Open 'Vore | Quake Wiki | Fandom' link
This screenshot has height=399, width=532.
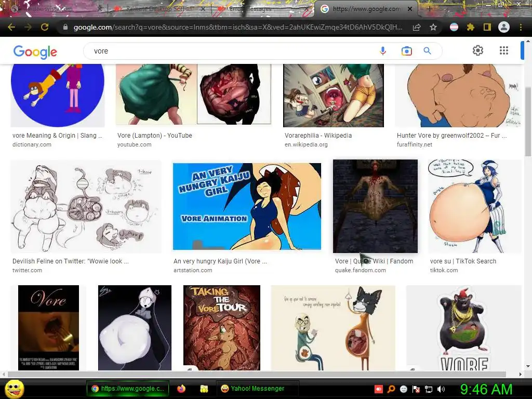coord(374,261)
